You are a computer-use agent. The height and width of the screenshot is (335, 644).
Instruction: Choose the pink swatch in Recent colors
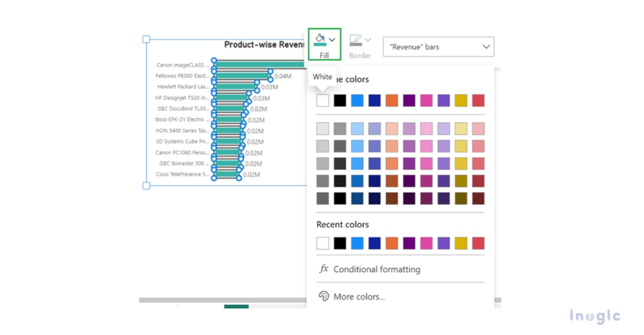tap(427, 243)
